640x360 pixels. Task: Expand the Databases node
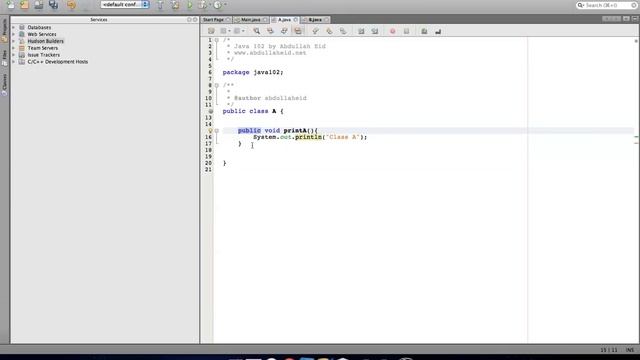click(13, 27)
